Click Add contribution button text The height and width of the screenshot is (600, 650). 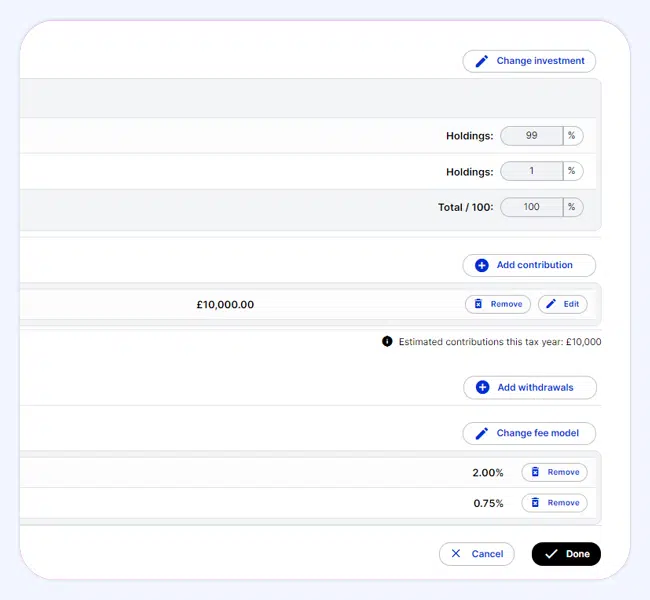tap(535, 265)
